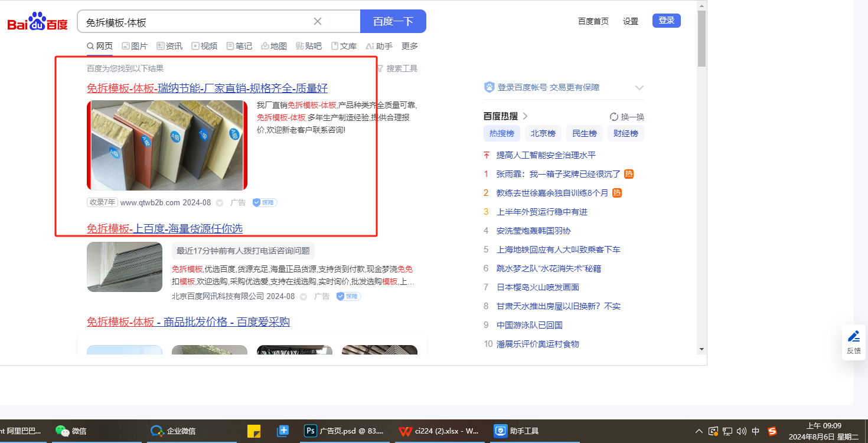Click the 最近17分钟前有人拨打电话咨询问题 notice
The image size is (868, 443).
tap(243, 251)
